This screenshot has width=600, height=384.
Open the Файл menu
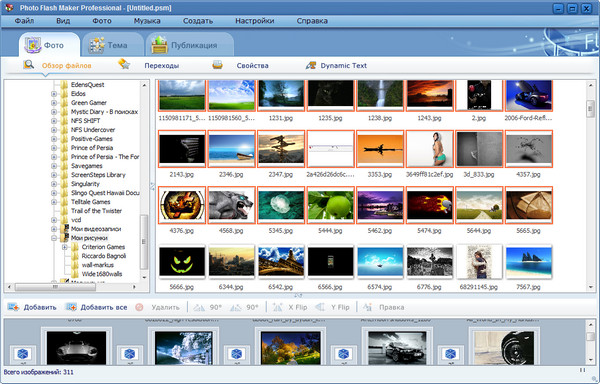tap(24, 21)
